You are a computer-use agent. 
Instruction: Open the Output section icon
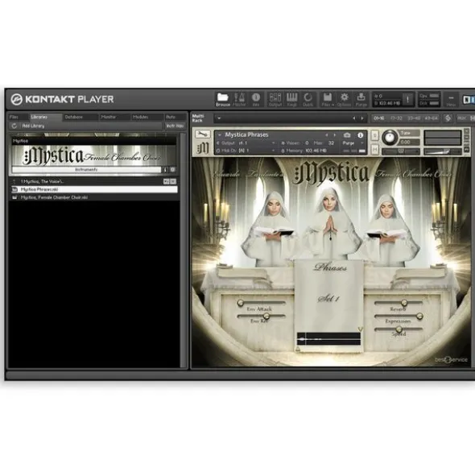275,99
